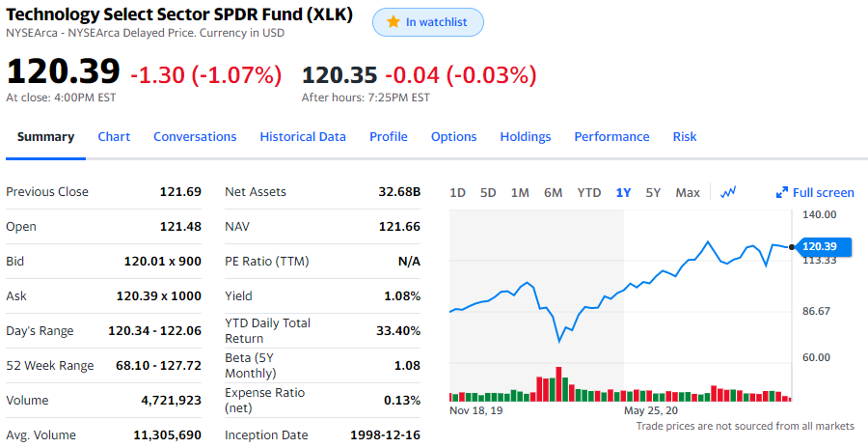Open the Historical Data tab
The image size is (868, 448).
(x=303, y=136)
